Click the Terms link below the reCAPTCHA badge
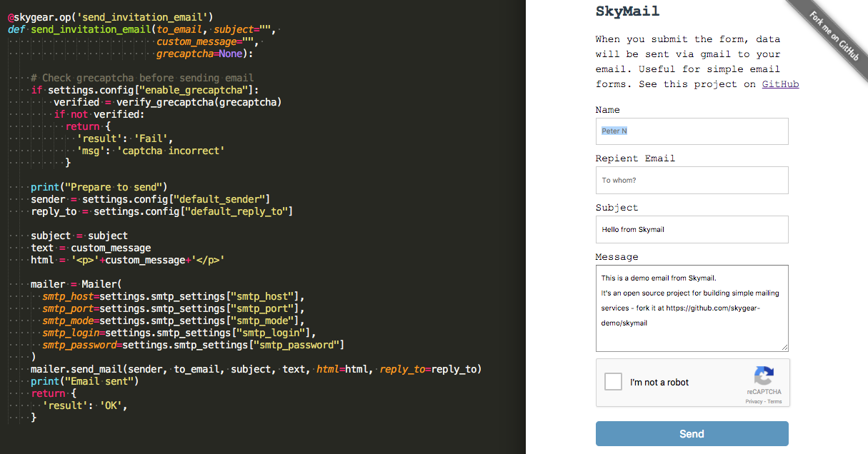 [x=774, y=401]
